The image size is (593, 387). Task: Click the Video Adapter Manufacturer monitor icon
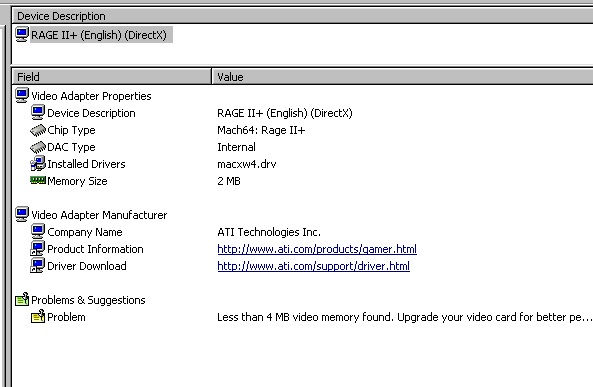22,214
